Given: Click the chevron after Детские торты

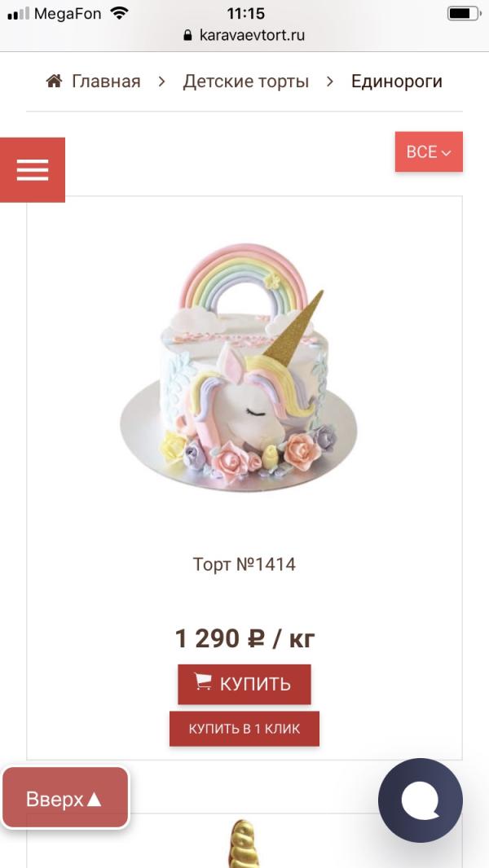Looking at the screenshot, I should click(330, 81).
